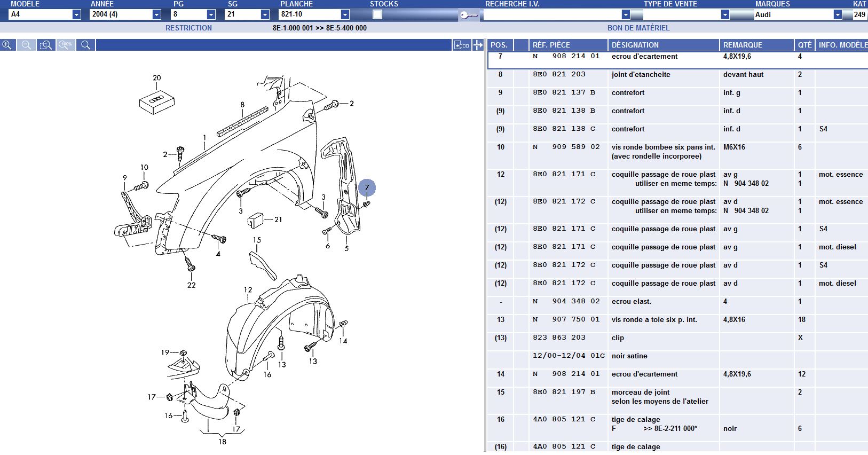
Task: Click the panel split arrows icon
Action: [x=478, y=45]
